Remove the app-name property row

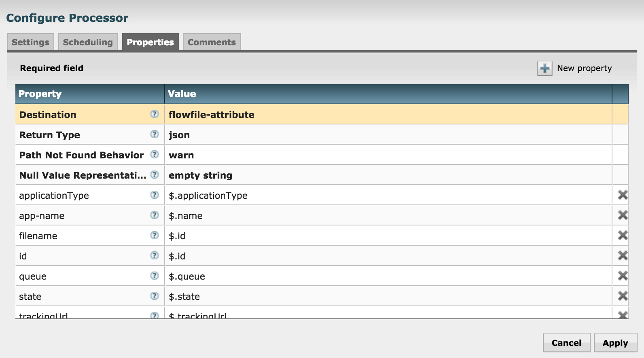[x=623, y=215]
